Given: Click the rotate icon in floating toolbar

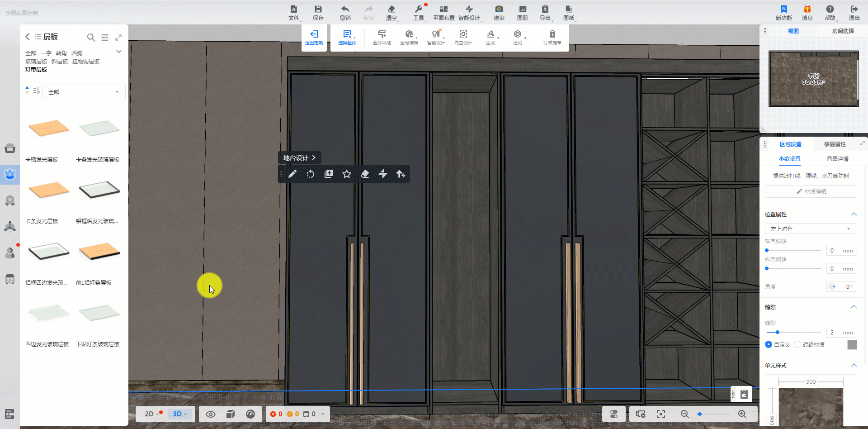Looking at the screenshot, I should (311, 174).
